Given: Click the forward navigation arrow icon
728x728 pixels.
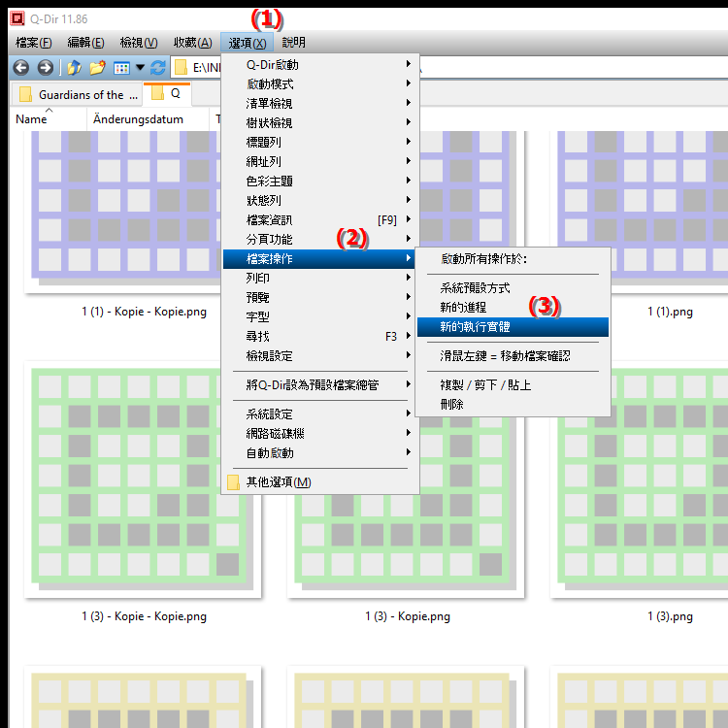Looking at the screenshot, I should 46,68.
